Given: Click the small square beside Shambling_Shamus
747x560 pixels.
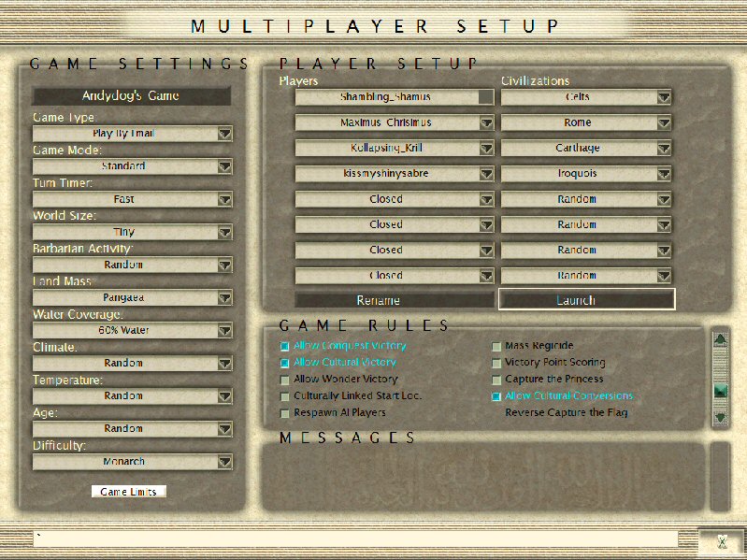Looking at the screenshot, I should (x=485, y=97).
